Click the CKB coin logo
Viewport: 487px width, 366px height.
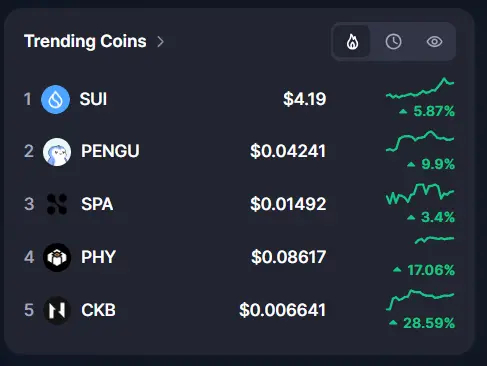pyautogui.click(x=57, y=310)
